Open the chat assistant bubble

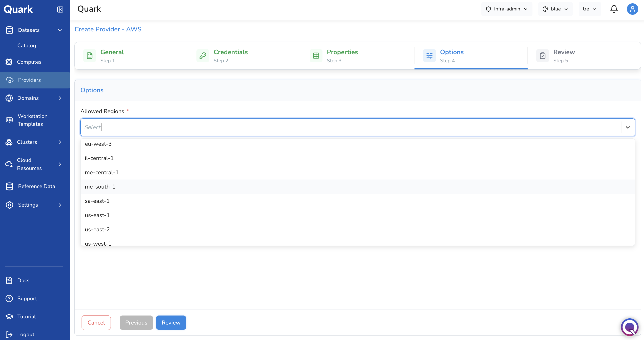629,327
